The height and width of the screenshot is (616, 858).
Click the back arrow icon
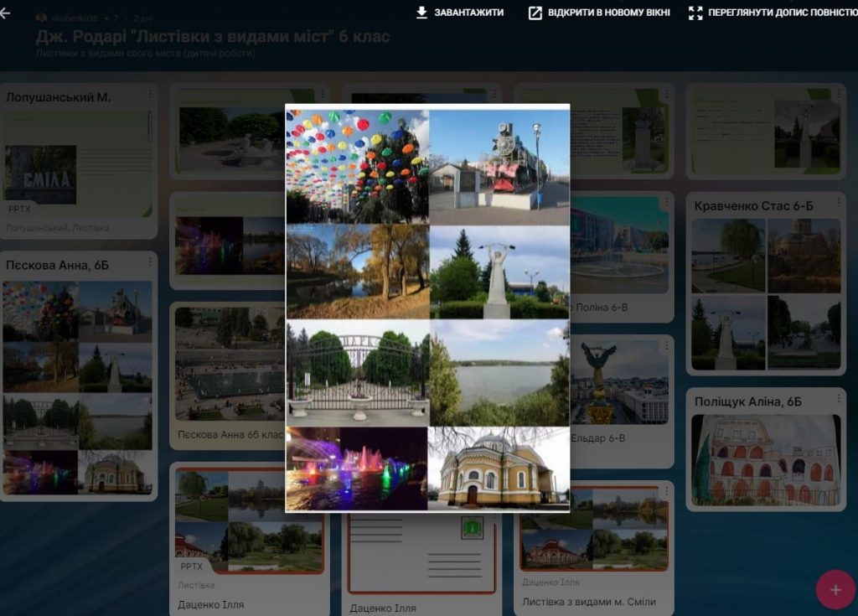[6, 13]
